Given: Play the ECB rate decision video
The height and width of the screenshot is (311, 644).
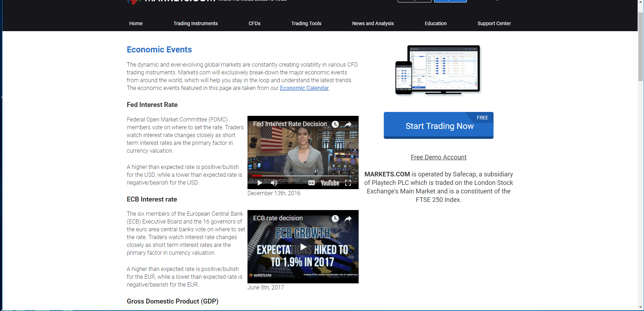Looking at the screenshot, I should [x=303, y=247].
